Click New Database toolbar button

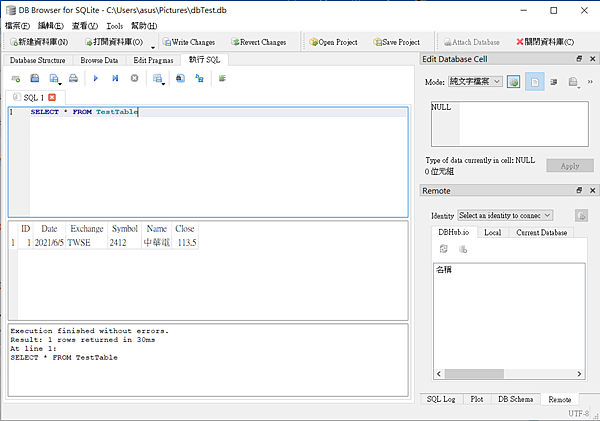39,42
